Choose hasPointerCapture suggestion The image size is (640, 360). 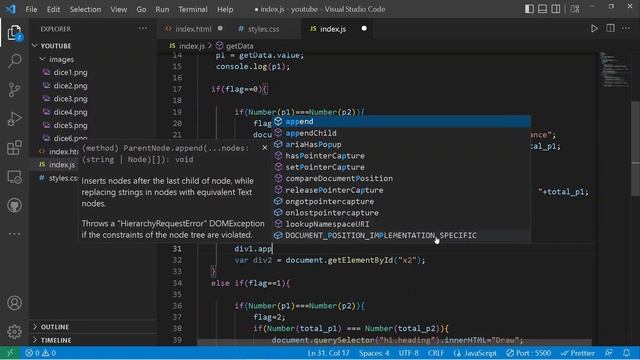402,156
